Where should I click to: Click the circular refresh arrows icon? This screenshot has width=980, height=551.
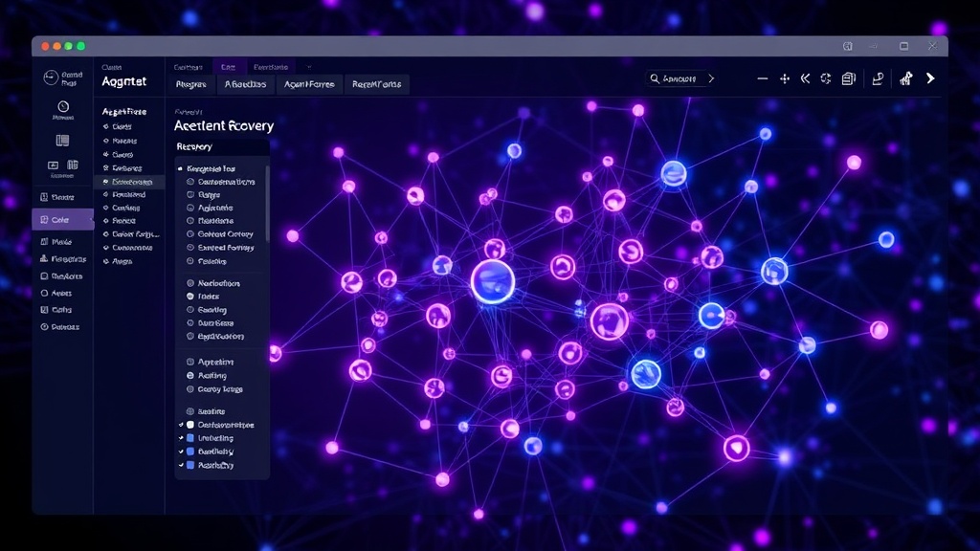826,78
